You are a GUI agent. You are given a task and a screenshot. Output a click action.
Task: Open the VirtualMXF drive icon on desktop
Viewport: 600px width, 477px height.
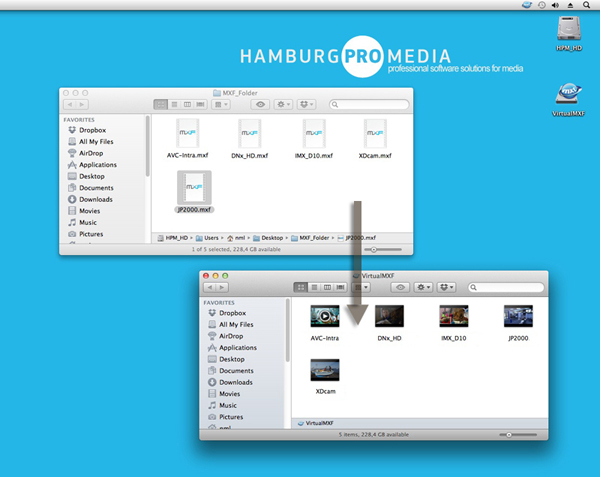[568, 94]
